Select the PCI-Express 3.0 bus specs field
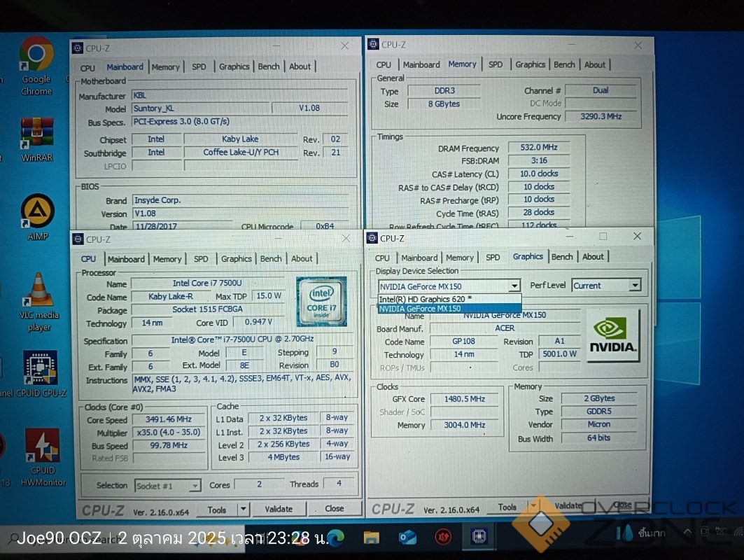This screenshot has height=560, width=744. (239, 122)
